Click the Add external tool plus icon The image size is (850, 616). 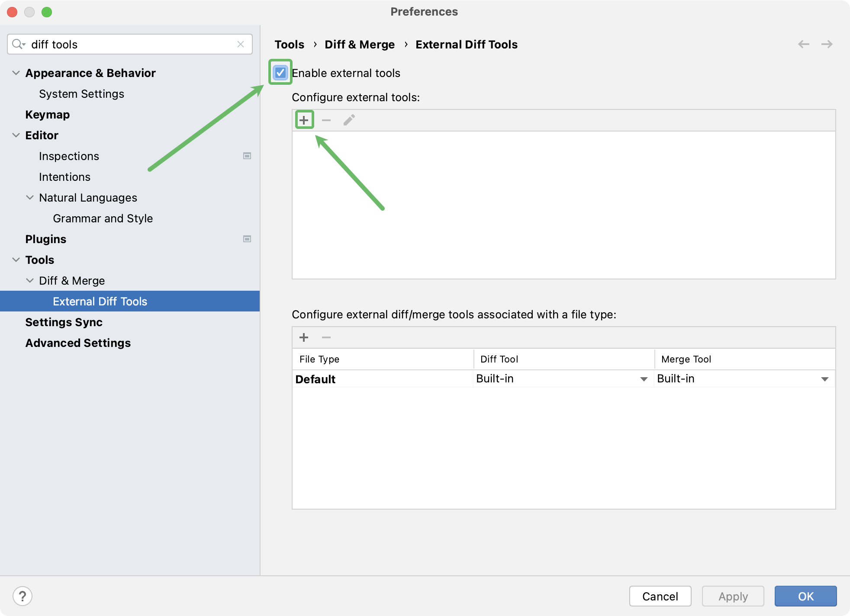click(x=304, y=119)
